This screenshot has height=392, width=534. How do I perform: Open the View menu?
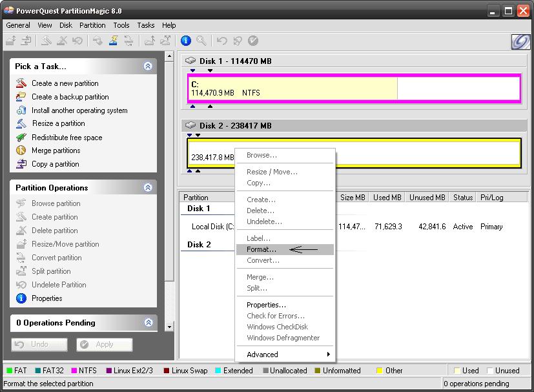tap(45, 25)
